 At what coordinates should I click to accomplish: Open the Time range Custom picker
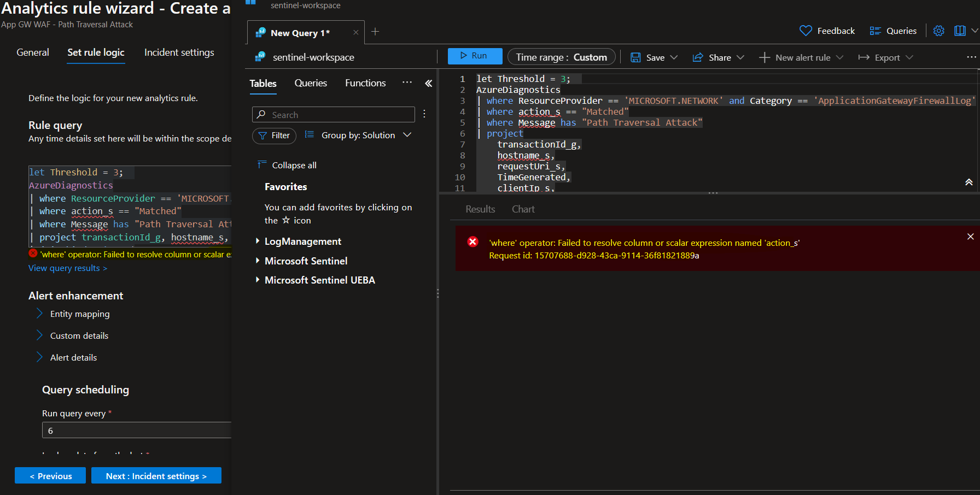click(x=562, y=57)
